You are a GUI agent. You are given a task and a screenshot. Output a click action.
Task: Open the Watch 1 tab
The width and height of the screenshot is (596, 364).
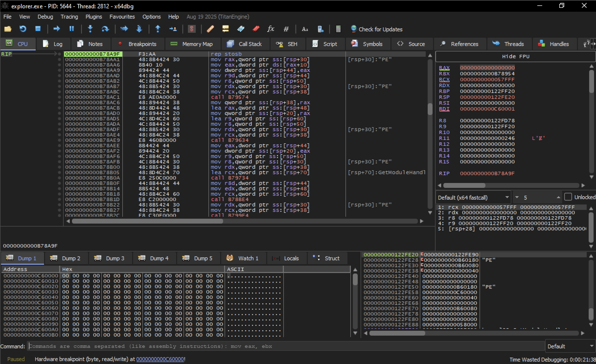tap(243, 258)
